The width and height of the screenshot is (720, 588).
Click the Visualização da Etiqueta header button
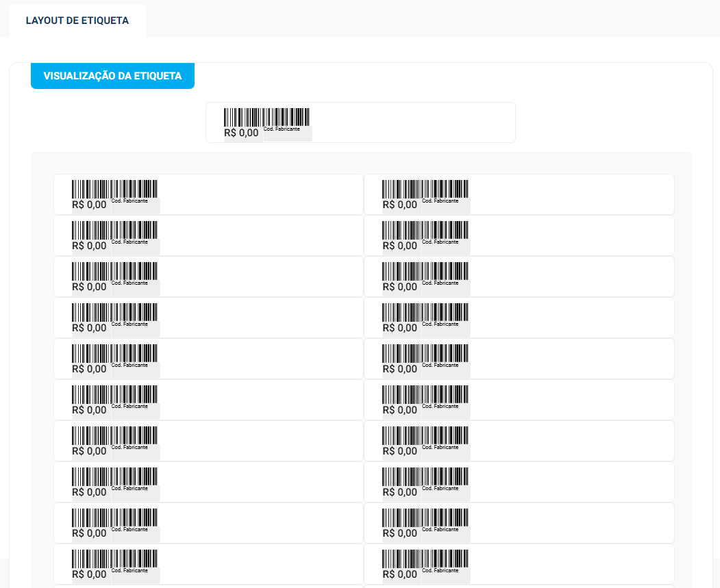point(112,76)
